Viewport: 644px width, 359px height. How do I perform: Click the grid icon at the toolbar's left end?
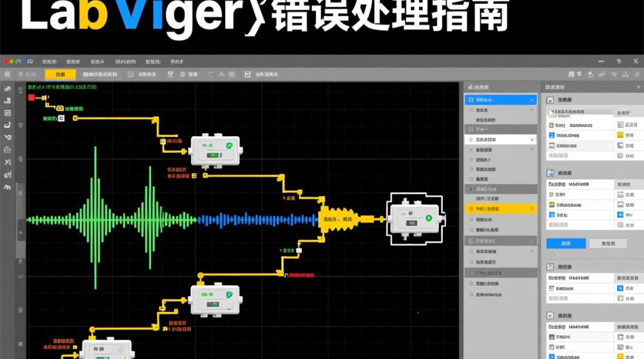pyautogui.click(x=7, y=74)
